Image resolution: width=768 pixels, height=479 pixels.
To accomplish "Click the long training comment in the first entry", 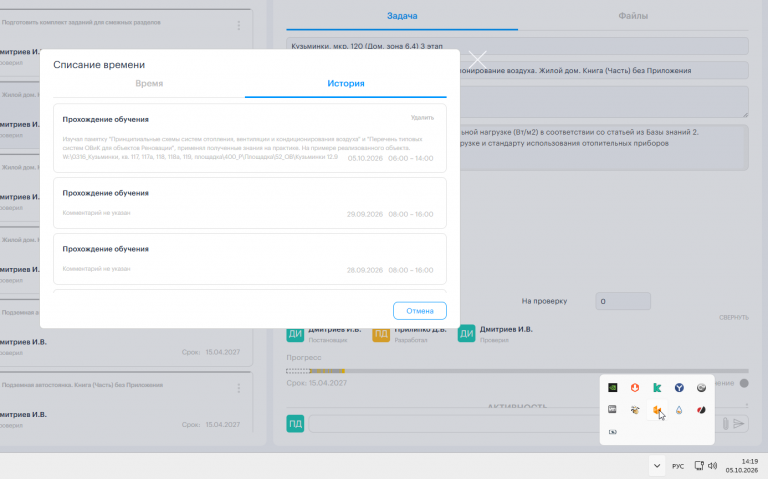I will click(242, 148).
